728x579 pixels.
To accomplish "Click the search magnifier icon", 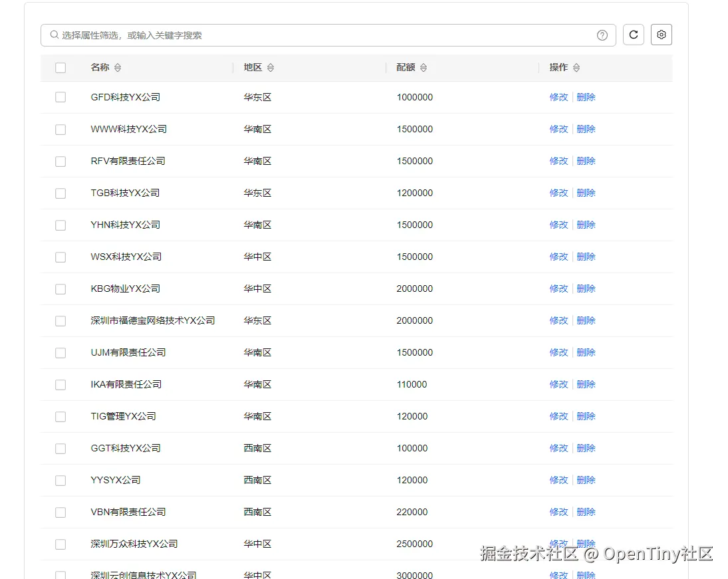I will pyautogui.click(x=54, y=35).
